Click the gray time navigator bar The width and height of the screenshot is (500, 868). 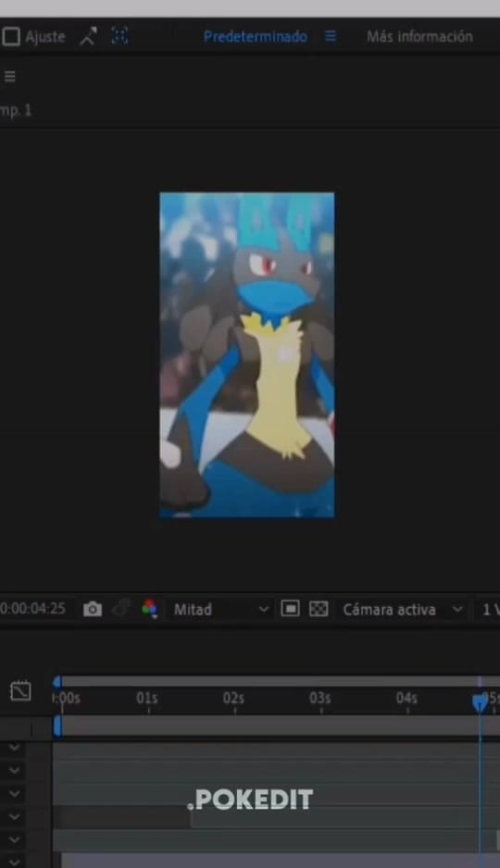point(280,681)
